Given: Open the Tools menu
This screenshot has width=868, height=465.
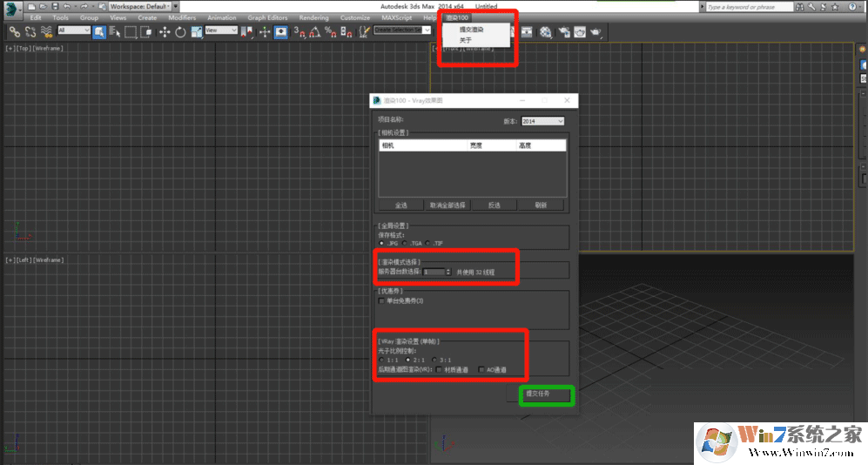Looking at the screenshot, I should (60, 17).
